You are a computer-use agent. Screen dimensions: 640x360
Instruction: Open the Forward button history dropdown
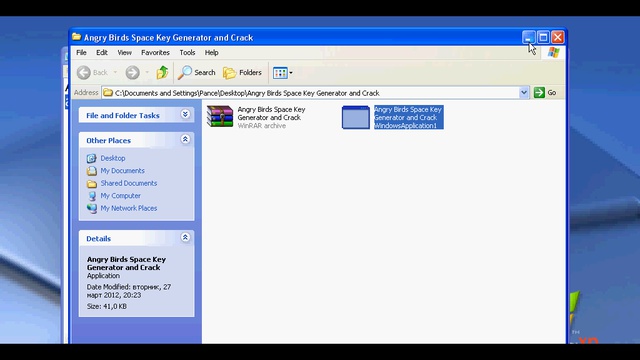tap(147, 73)
